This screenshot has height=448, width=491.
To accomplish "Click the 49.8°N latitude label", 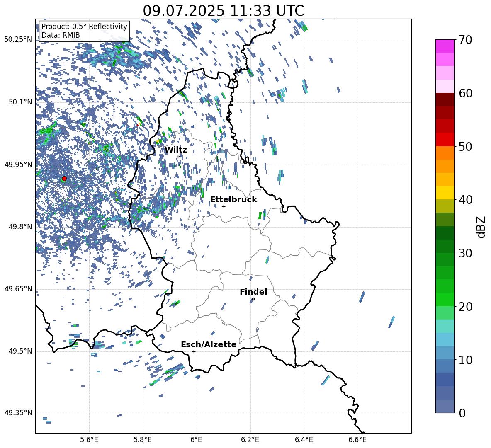I will 20,227.
